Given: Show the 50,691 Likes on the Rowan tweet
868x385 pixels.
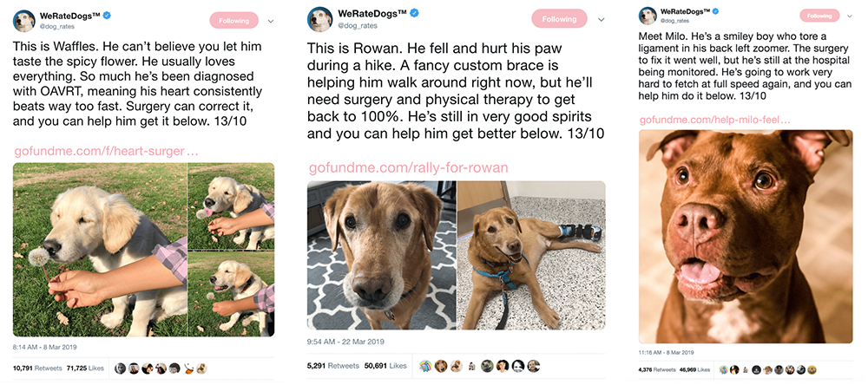Looking at the screenshot, I should [x=382, y=366].
